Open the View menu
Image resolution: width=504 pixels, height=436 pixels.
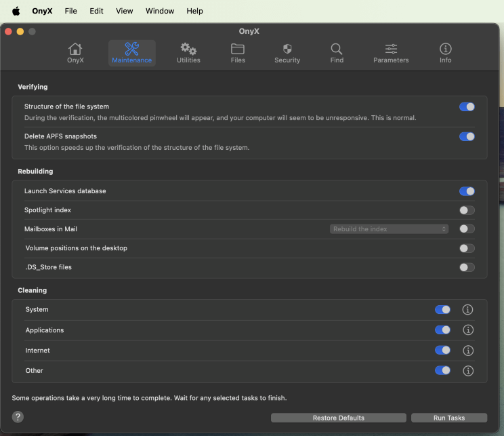tap(125, 11)
